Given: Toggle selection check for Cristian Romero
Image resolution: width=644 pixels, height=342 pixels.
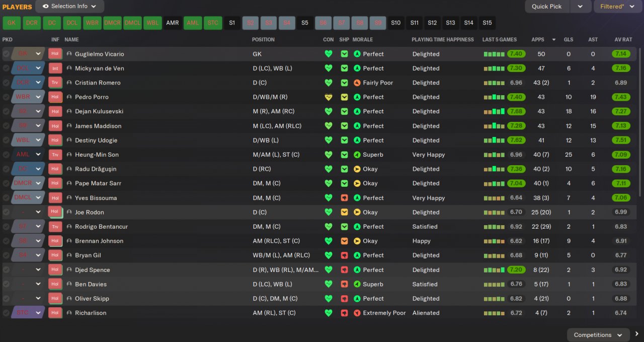Looking at the screenshot, I should tap(6, 83).
